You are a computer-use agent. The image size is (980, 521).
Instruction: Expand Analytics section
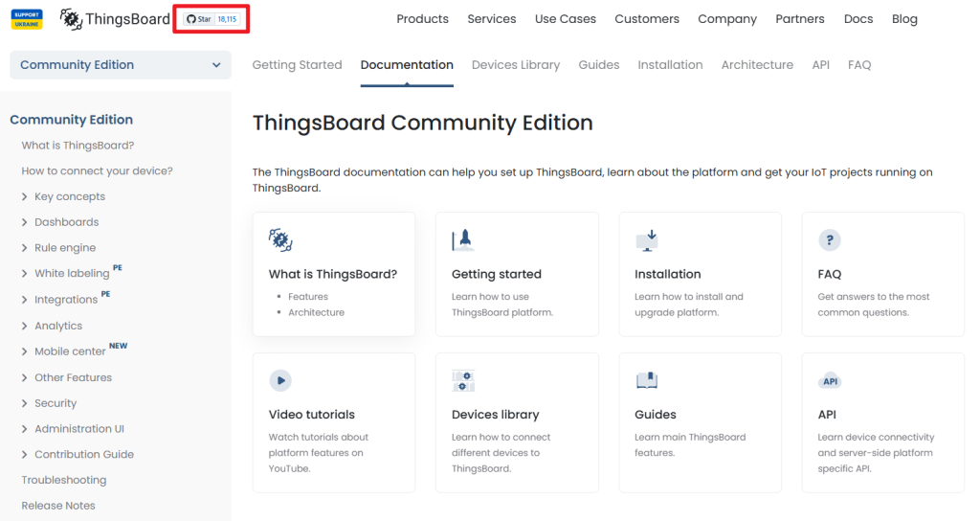(x=24, y=326)
